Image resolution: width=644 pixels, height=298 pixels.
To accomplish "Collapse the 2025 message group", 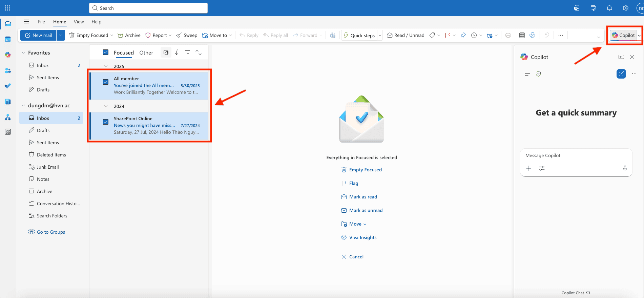I will [x=106, y=66].
